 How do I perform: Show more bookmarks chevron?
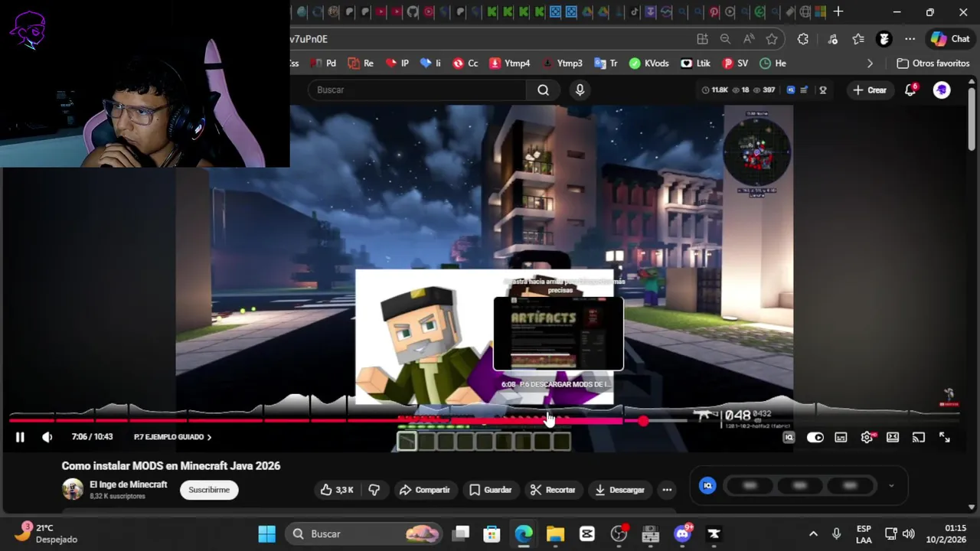(x=870, y=64)
